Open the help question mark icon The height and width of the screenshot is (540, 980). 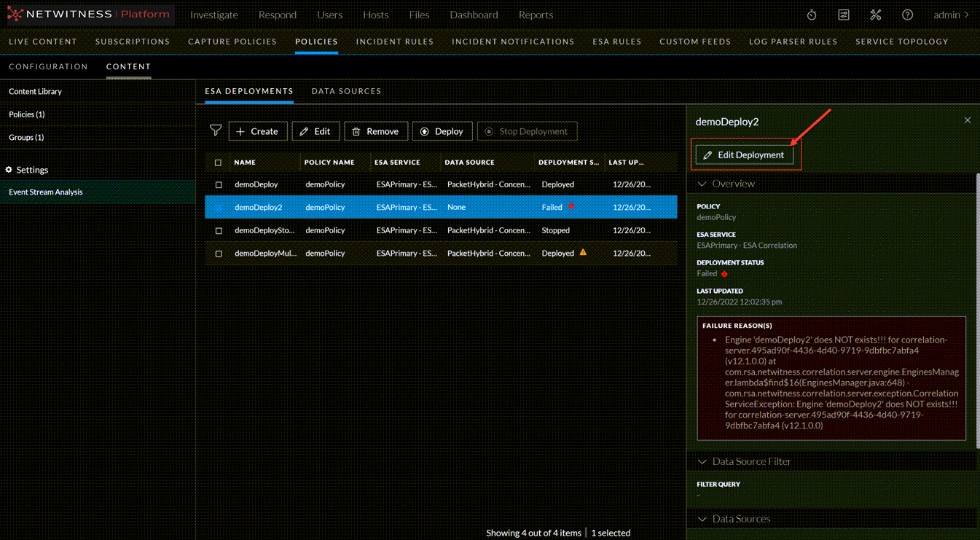click(x=907, y=15)
